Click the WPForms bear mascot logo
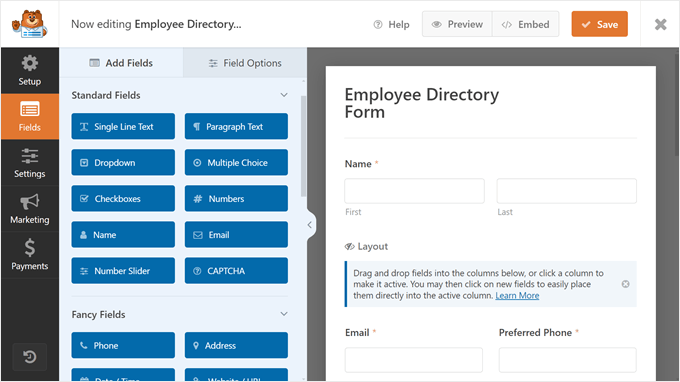680x382 pixels. click(x=29, y=24)
